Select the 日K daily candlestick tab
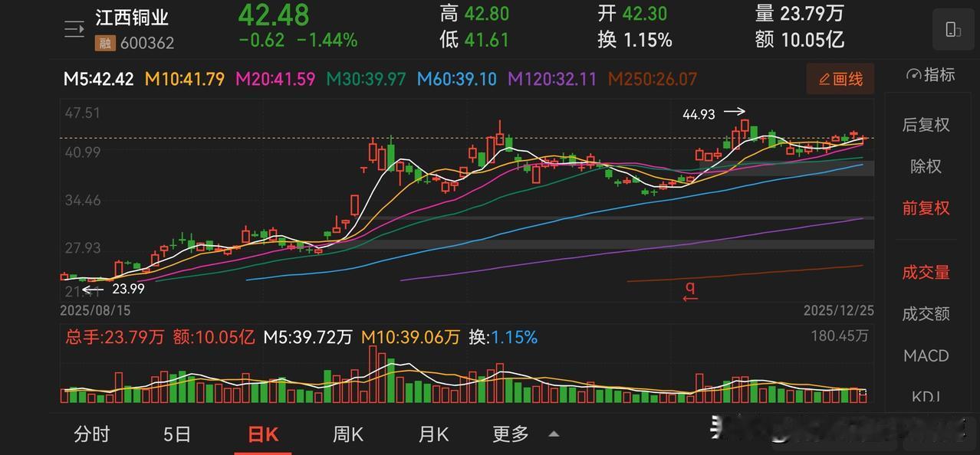This screenshot has width=980, height=455. [x=263, y=434]
